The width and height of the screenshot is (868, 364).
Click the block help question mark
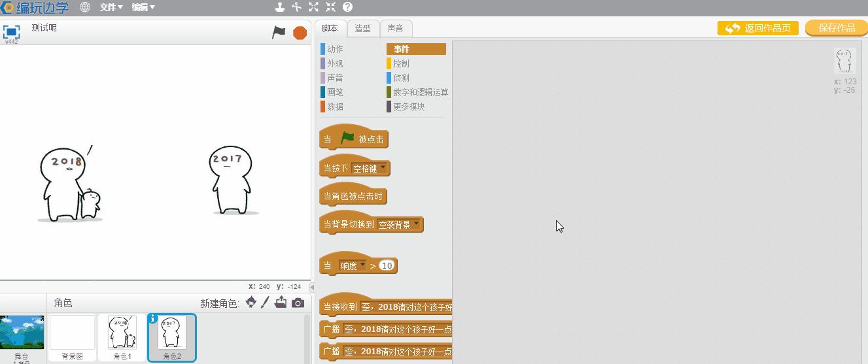coord(348,7)
